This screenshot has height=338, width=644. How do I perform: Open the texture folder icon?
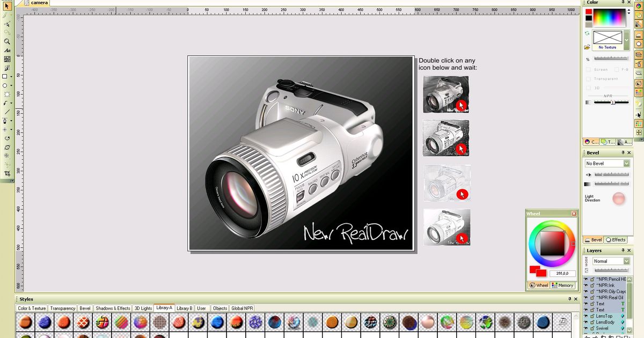(588, 47)
